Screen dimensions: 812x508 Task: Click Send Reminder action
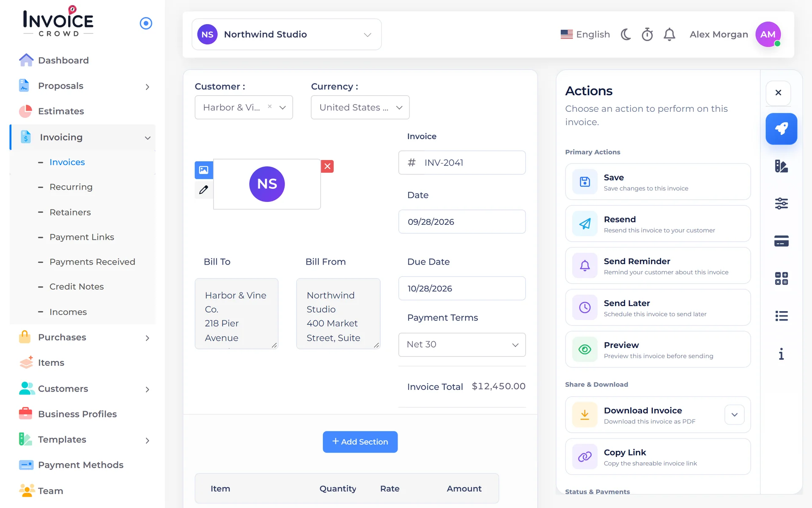658,266
